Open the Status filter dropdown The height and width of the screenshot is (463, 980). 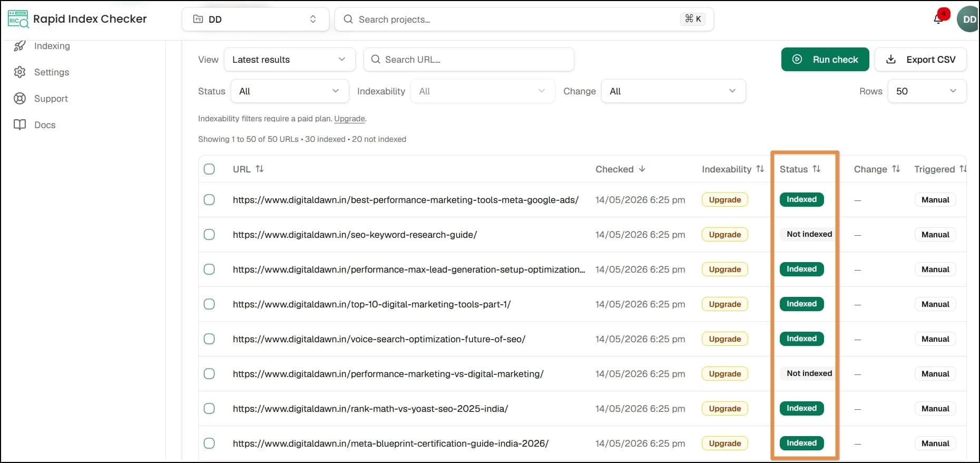pos(290,91)
